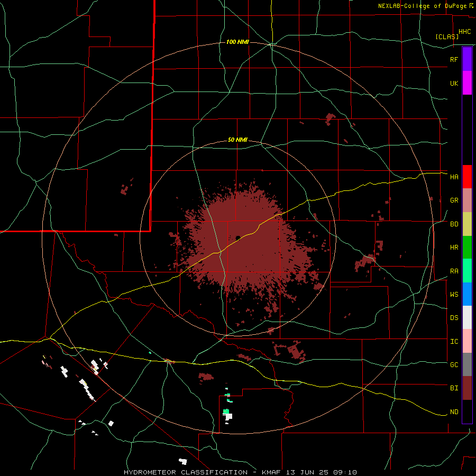
Task: Click the UK legend label
Action: pos(454,83)
